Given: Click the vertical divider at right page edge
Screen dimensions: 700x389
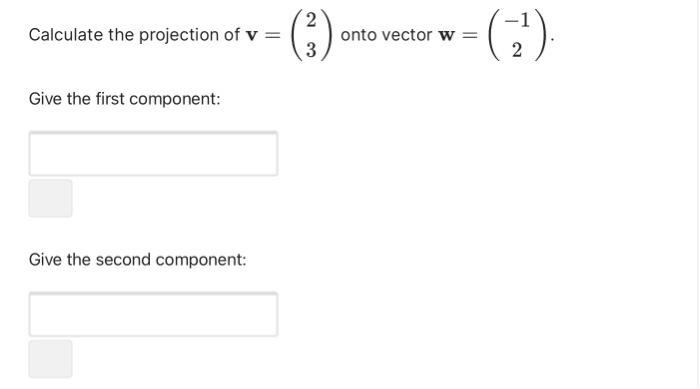Looking at the screenshot, I should (x=698, y=194).
